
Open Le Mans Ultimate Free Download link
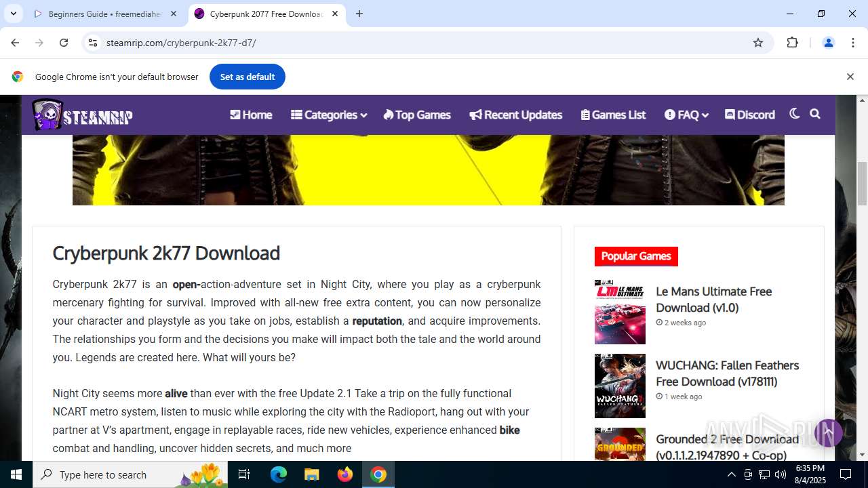pos(713,300)
